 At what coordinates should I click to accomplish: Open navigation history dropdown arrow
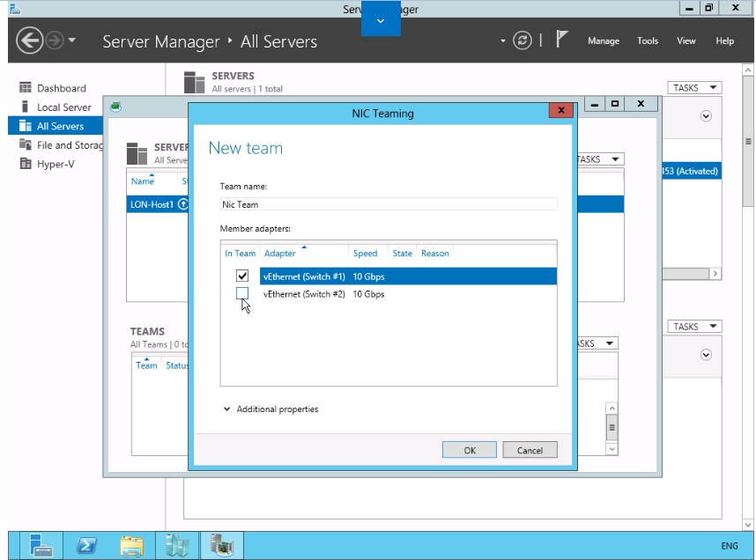[72, 41]
